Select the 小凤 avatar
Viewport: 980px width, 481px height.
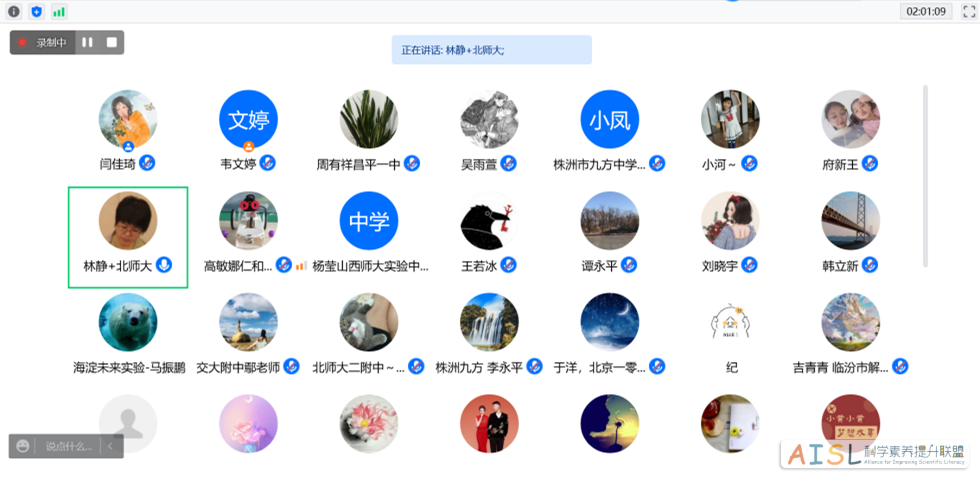609,119
